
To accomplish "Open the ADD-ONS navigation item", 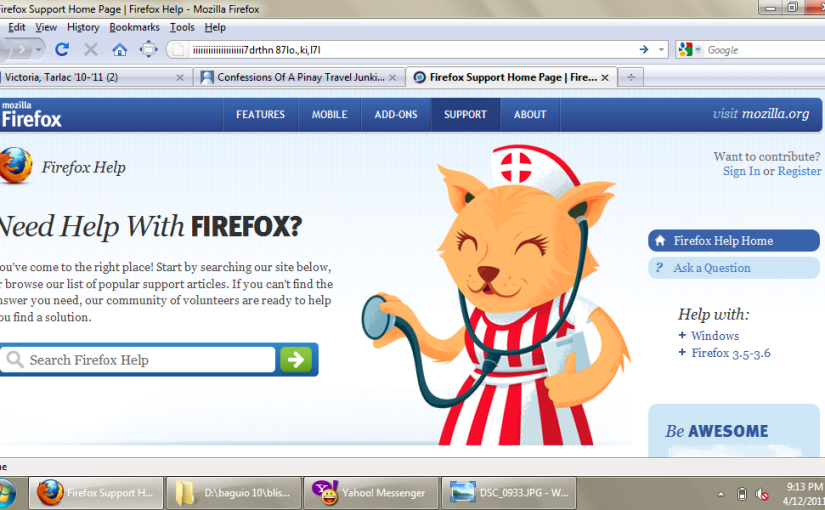I will [x=396, y=115].
